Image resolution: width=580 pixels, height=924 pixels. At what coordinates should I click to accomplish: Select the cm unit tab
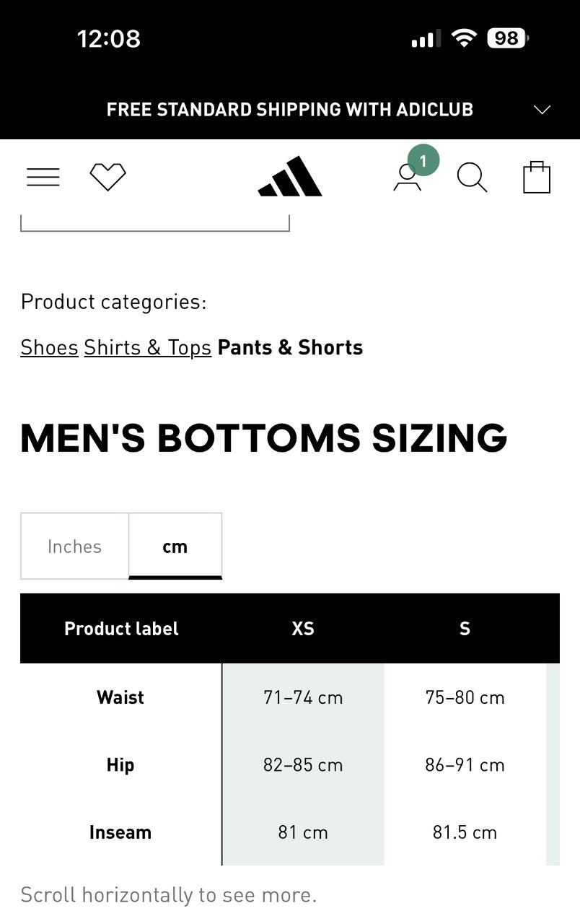(x=175, y=546)
